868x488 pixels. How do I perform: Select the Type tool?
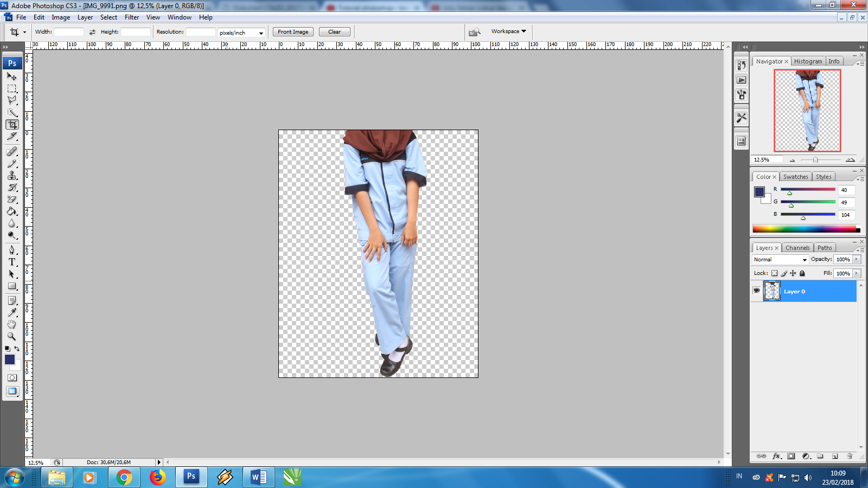[12, 262]
